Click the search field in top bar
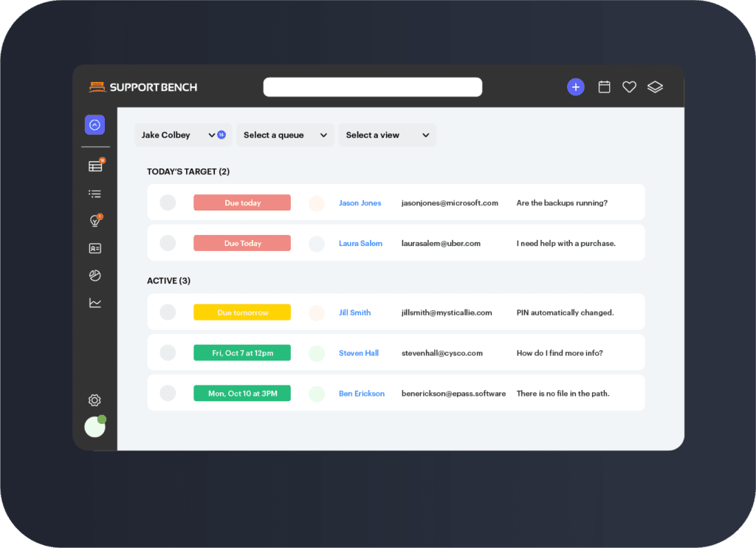 pyautogui.click(x=372, y=87)
